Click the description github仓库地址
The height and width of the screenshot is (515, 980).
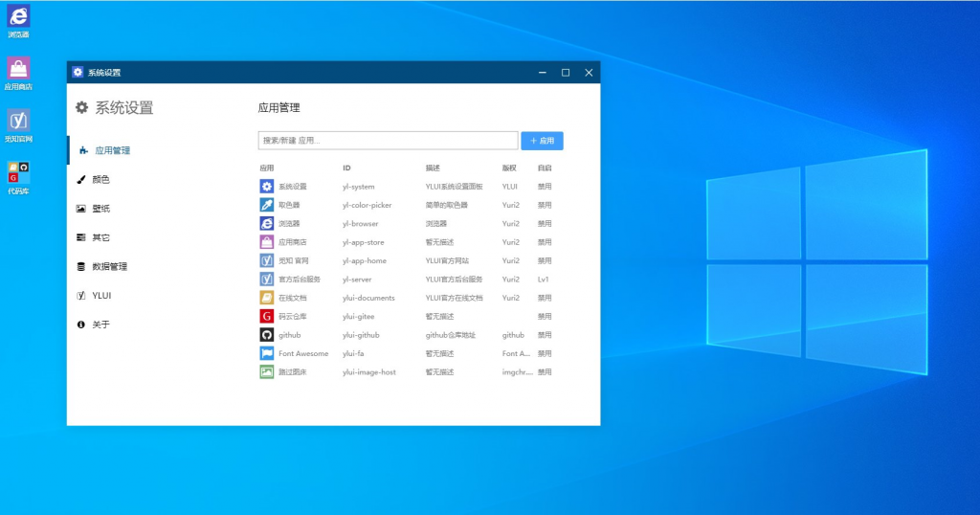pos(451,335)
